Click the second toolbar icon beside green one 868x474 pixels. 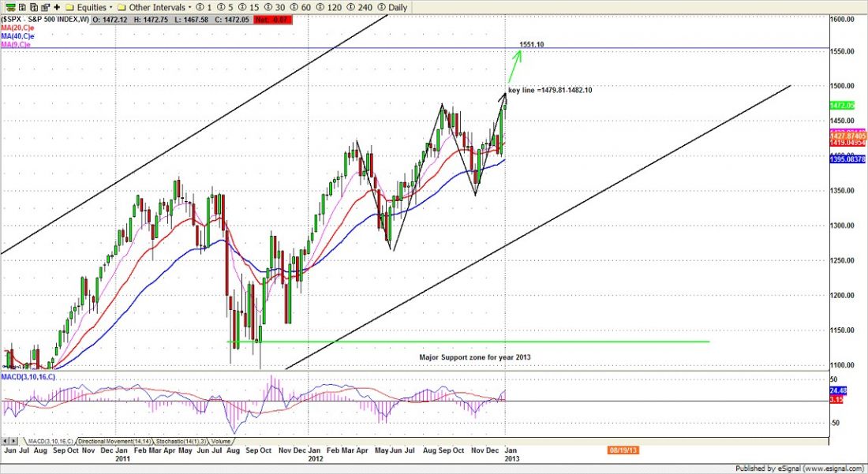(x=21, y=7)
